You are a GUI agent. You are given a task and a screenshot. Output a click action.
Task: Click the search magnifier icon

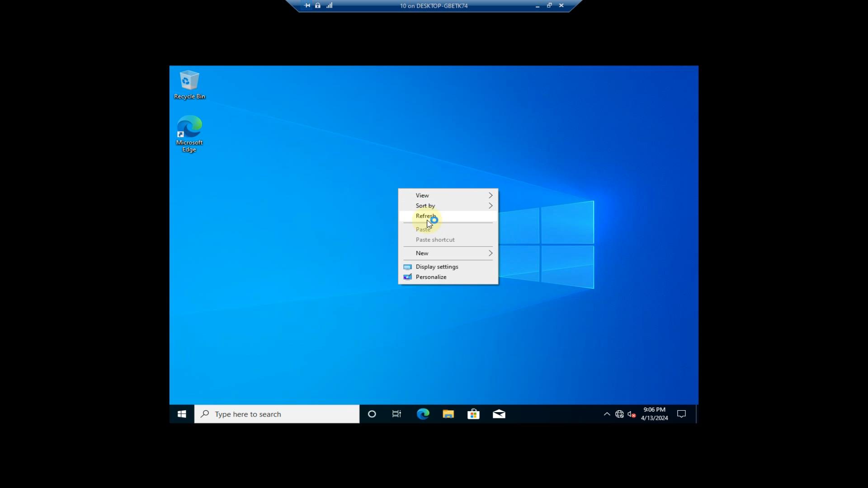(205, 414)
